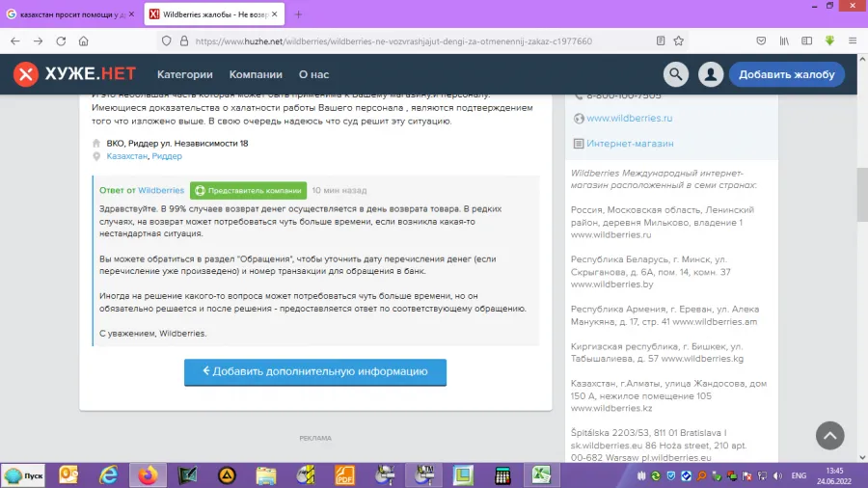The height and width of the screenshot is (488, 868).
Task: Open Outlook from the taskbar
Action: click(x=68, y=475)
